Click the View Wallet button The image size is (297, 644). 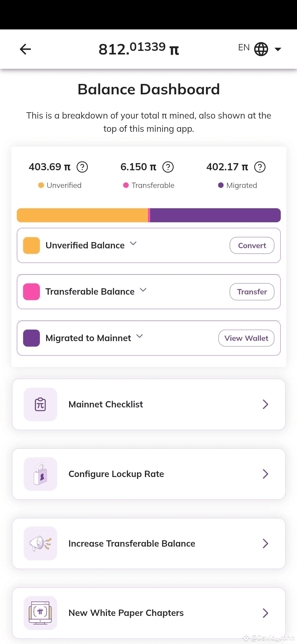click(x=246, y=338)
